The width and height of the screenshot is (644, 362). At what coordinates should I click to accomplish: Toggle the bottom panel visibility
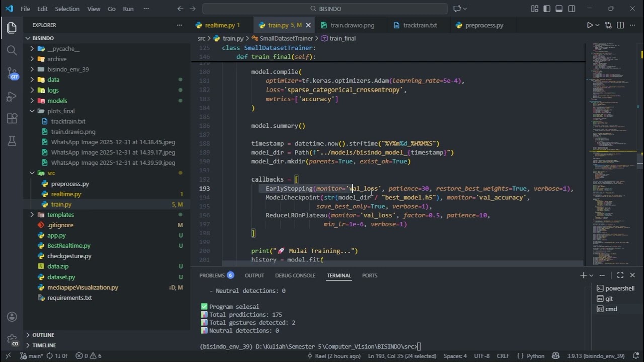click(559, 9)
